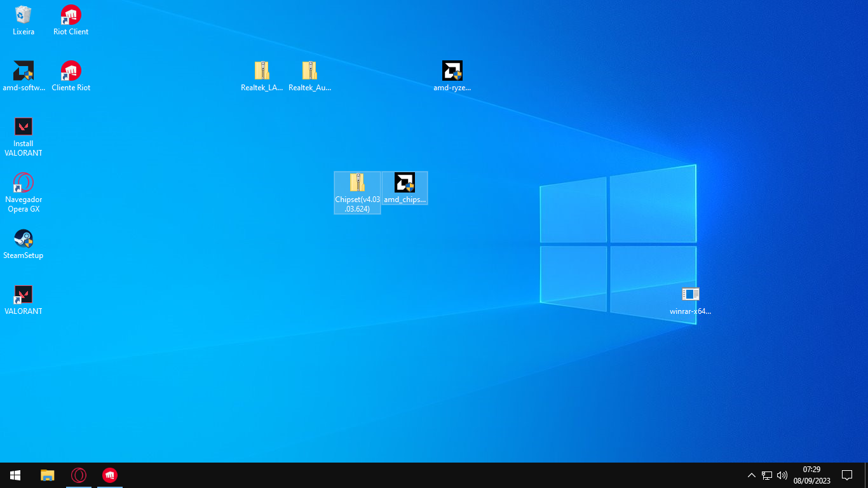Select the amd-ryze... installer icon
This screenshot has width=868, height=488.
[452, 76]
